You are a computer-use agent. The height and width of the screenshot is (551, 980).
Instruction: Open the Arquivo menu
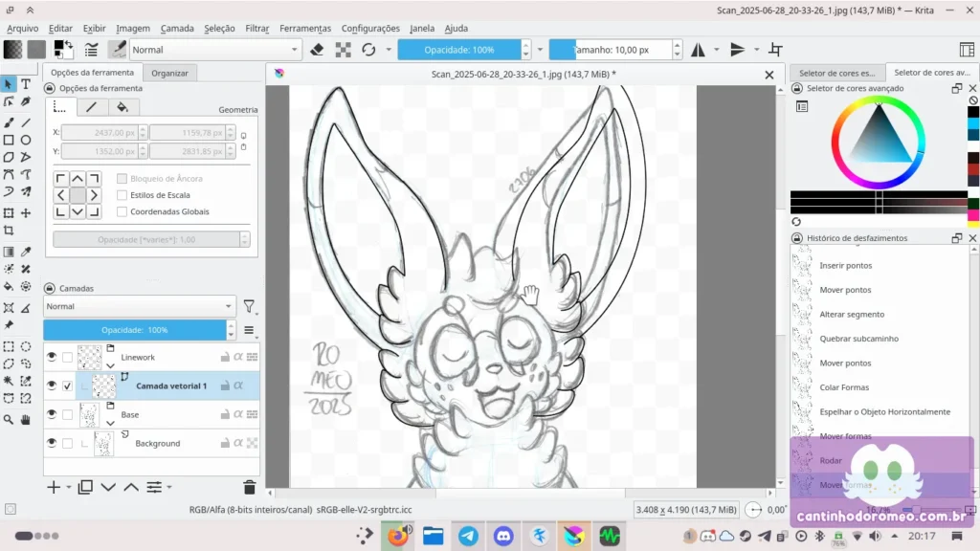[23, 28]
